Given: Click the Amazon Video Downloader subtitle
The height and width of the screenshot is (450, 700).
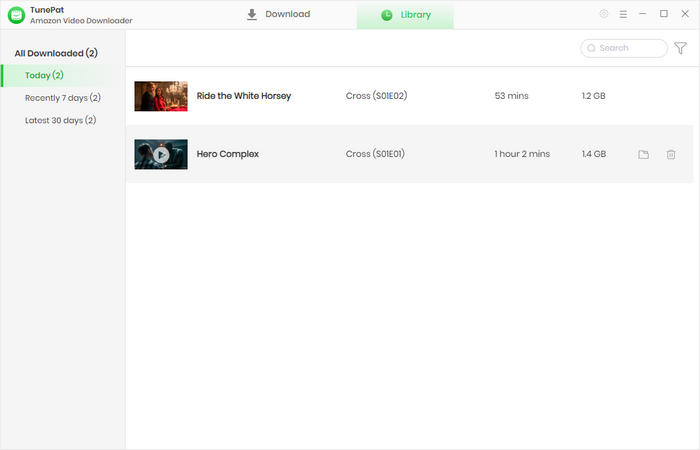Looking at the screenshot, I should 81,21.
